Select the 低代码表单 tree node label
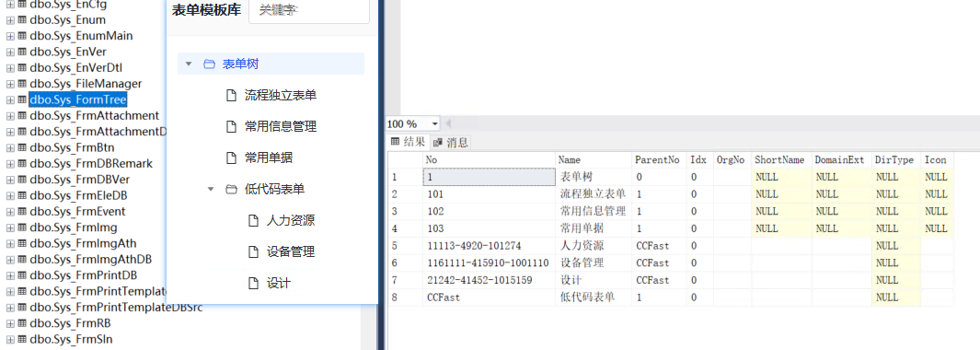Screen dimensions: 980x350 (275, 189)
